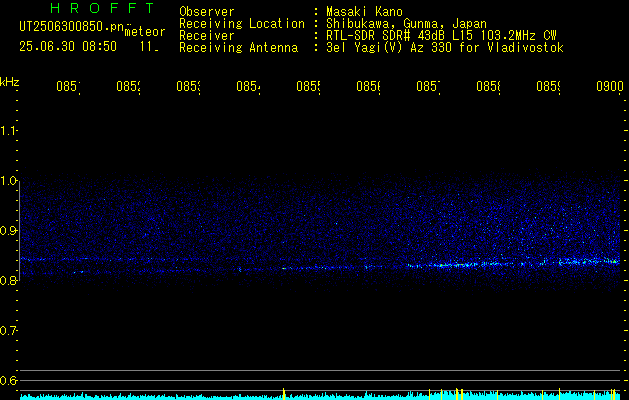Click the kHz axis unit label
Viewport: 629px width, 400px height.
click(9, 82)
